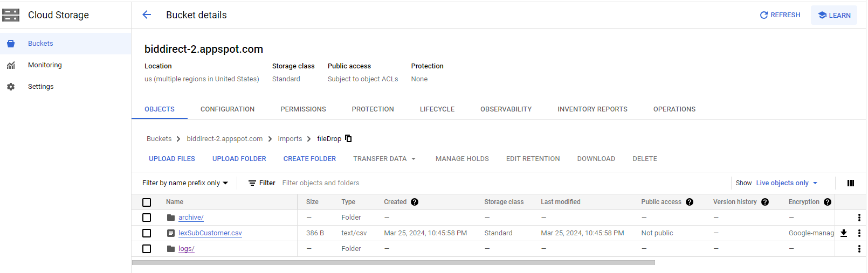Open help for the Public access column
The width and height of the screenshot is (868, 273).
coord(690,202)
